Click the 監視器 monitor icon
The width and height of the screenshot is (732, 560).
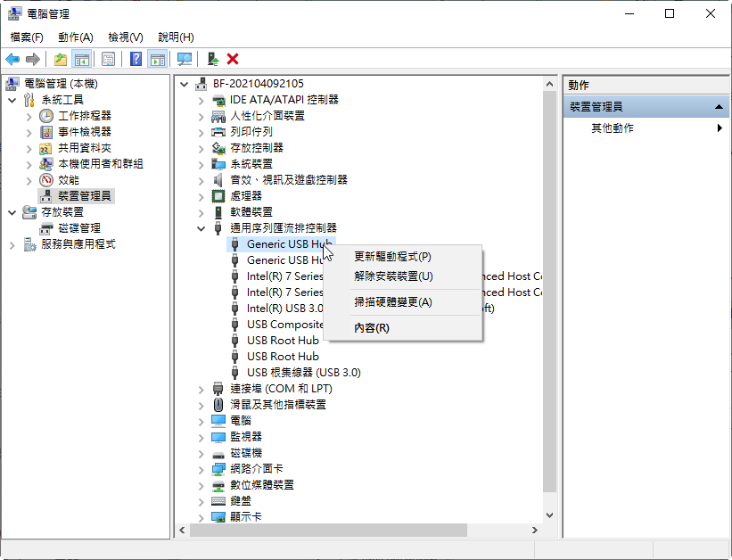[x=218, y=437]
